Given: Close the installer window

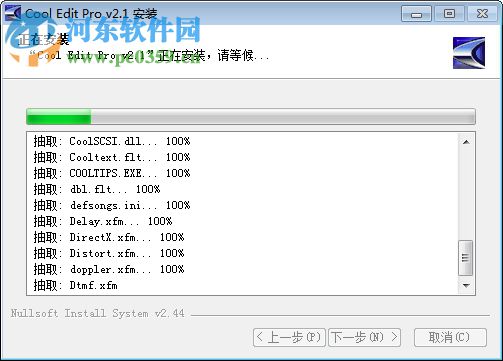Looking at the screenshot, I should (x=482, y=14).
